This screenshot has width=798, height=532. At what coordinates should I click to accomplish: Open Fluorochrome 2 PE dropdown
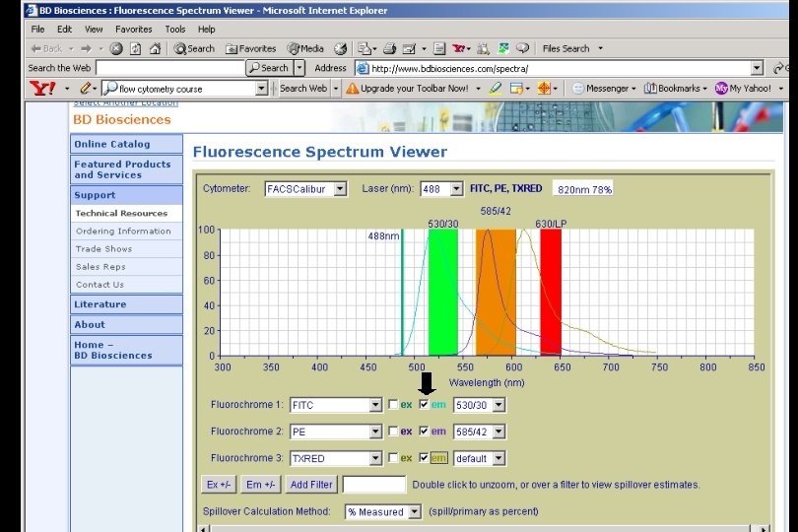(x=336, y=432)
